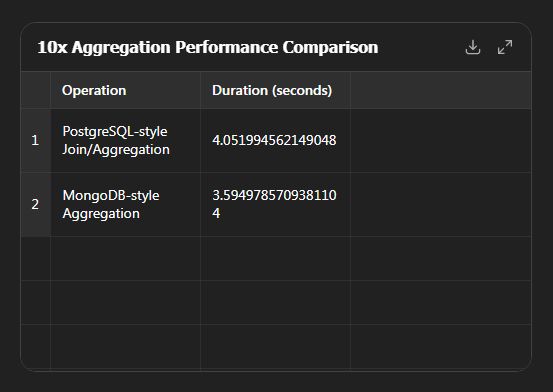Click empty third-column cell in MongoDB row
The image size is (553, 392).
pyautogui.click(x=441, y=204)
